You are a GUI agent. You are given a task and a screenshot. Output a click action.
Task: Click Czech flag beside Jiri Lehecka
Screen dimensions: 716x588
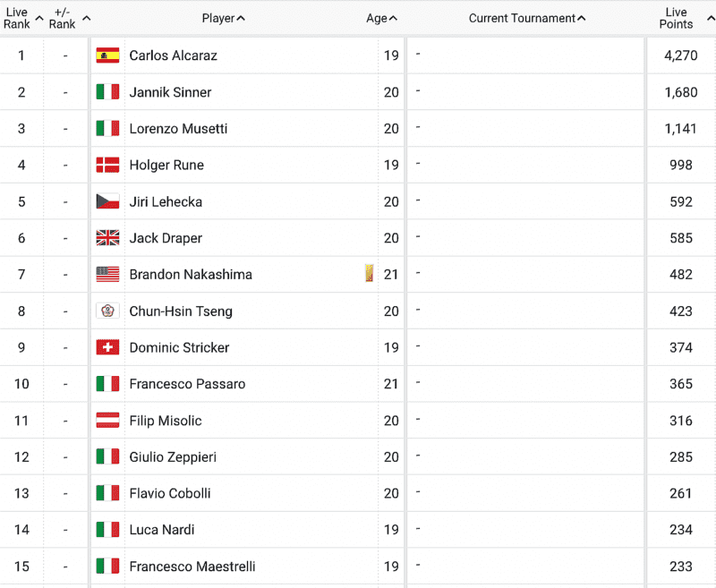point(107,201)
